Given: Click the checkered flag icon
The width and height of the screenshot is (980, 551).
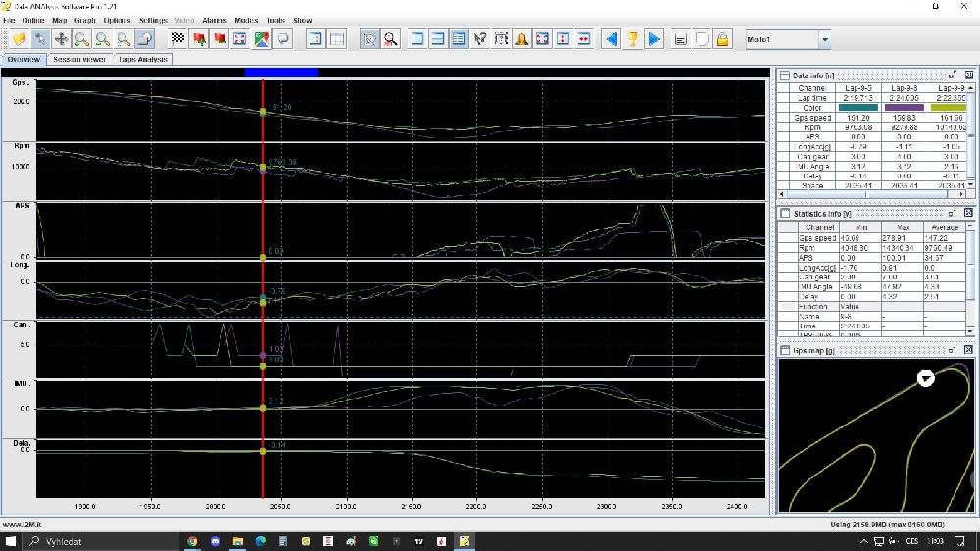Looking at the screenshot, I should coord(177,39).
